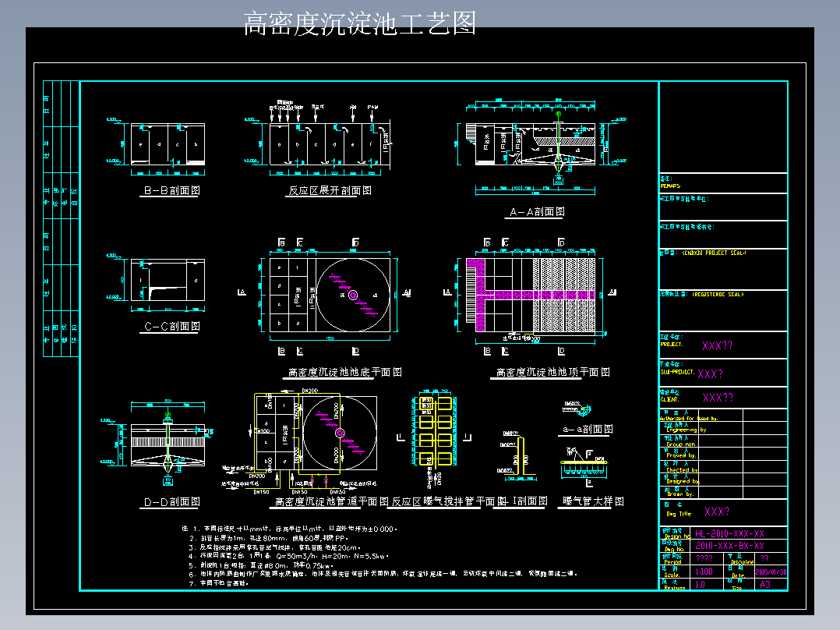The height and width of the screenshot is (630, 840).
Task: Click the Designed by label
Action: click(683, 482)
